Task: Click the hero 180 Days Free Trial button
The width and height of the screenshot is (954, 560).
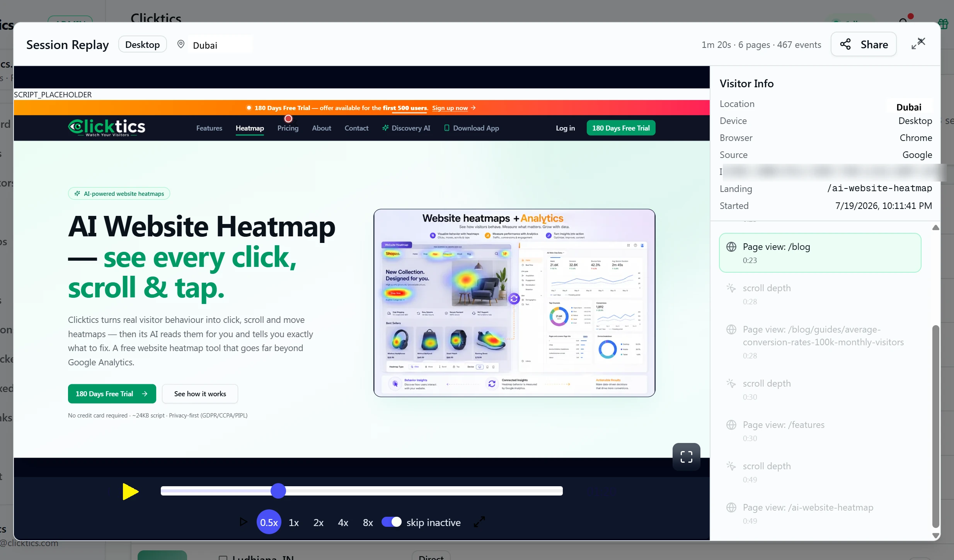Action: point(112,394)
